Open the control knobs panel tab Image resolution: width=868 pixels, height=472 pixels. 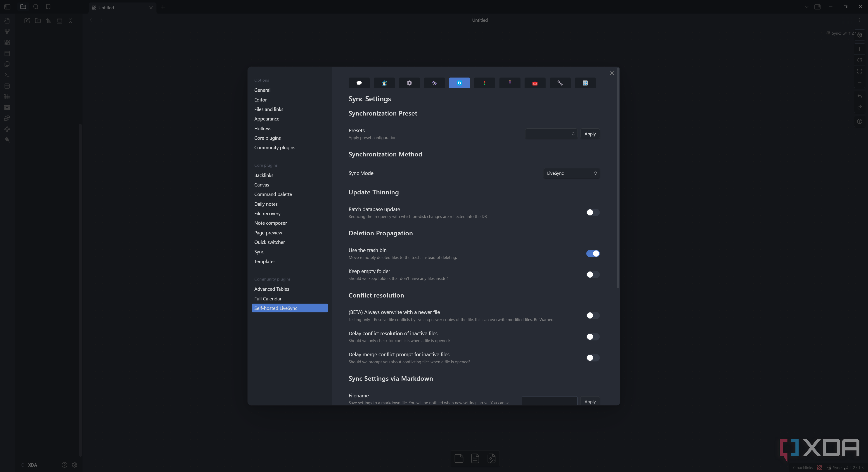coord(585,83)
